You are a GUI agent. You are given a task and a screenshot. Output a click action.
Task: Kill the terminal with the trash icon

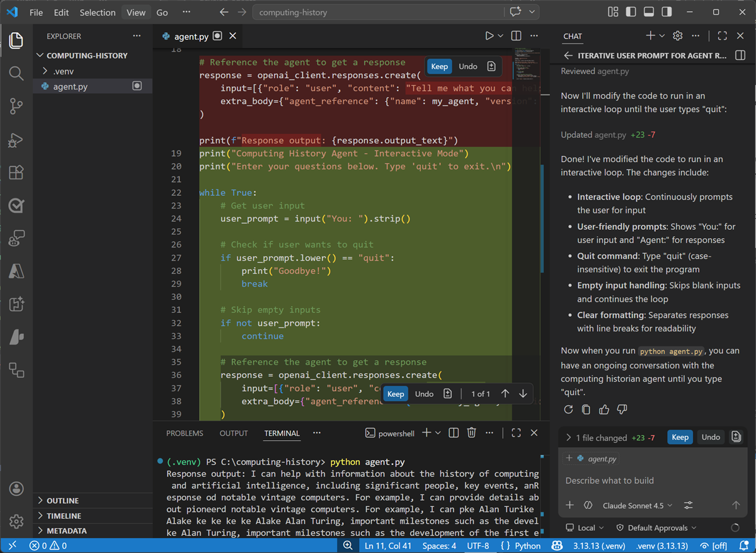coord(471,433)
